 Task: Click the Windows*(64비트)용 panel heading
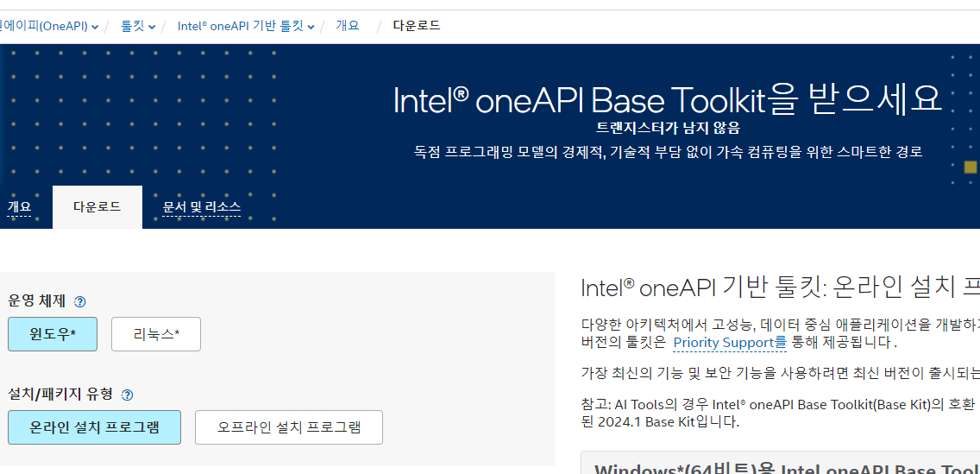[786, 468]
